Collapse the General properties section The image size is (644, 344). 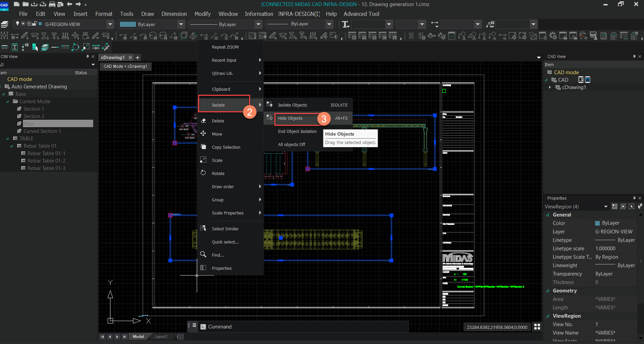[547, 215]
